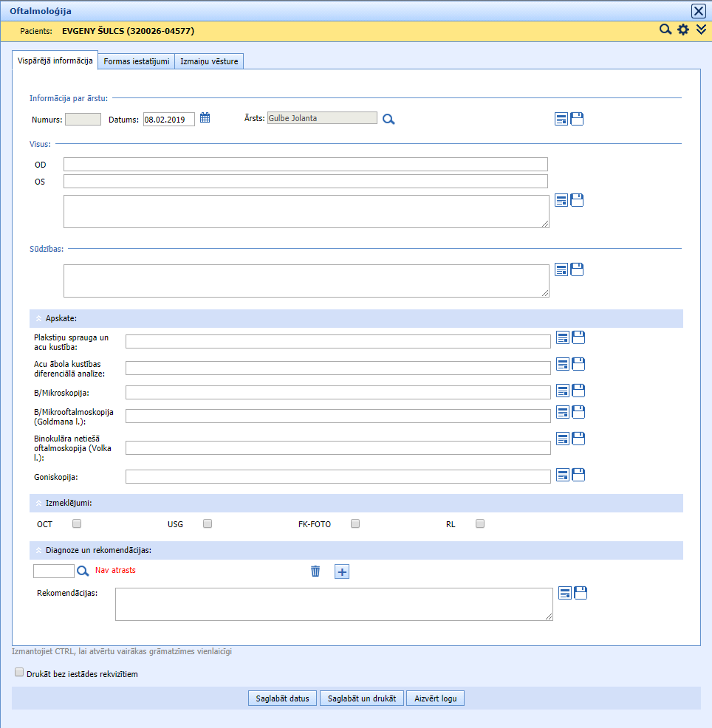
Task: Check Drukāt bez iestādes rekvizītiem option
Action: tap(19, 673)
